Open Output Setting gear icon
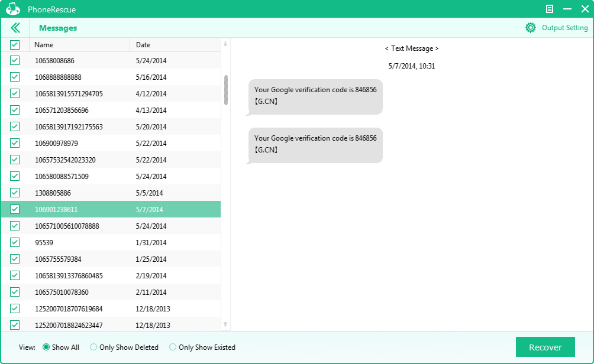The width and height of the screenshot is (594, 364). coord(530,28)
